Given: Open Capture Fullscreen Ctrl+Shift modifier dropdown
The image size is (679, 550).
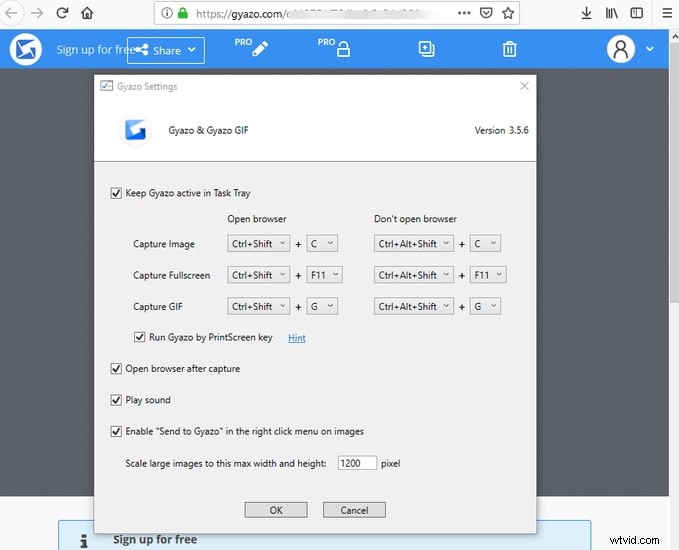Looking at the screenshot, I should (x=259, y=275).
